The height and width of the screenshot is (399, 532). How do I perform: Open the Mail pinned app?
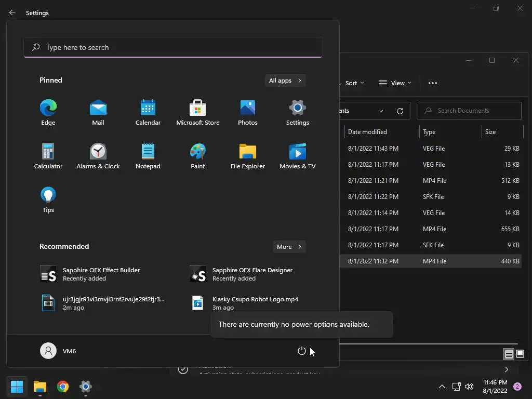pos(98,113)
